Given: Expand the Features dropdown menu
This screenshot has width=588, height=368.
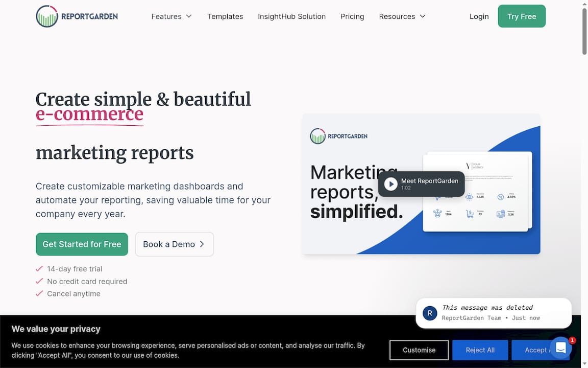Looking at the screenshot, I should 171,16.
